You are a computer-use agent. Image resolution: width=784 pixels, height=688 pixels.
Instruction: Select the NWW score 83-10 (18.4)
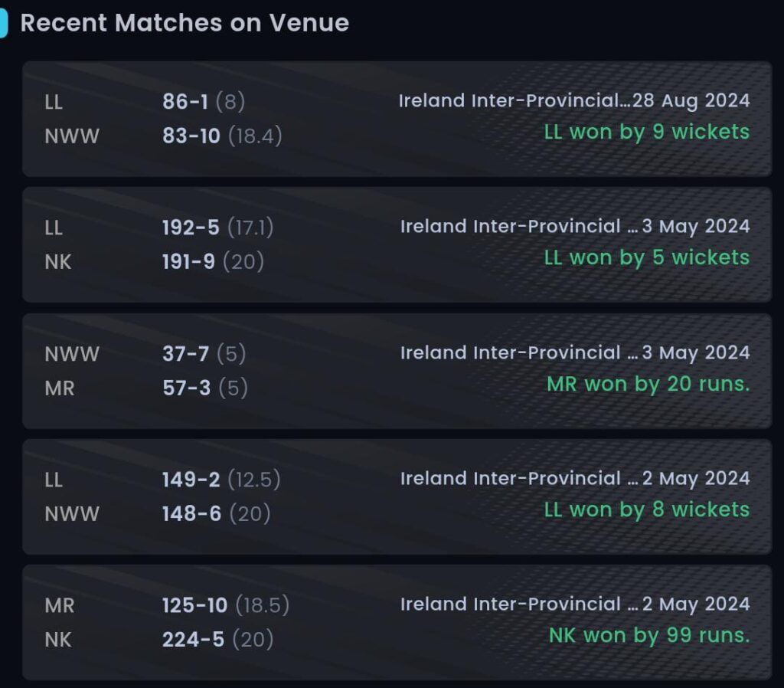222,136
